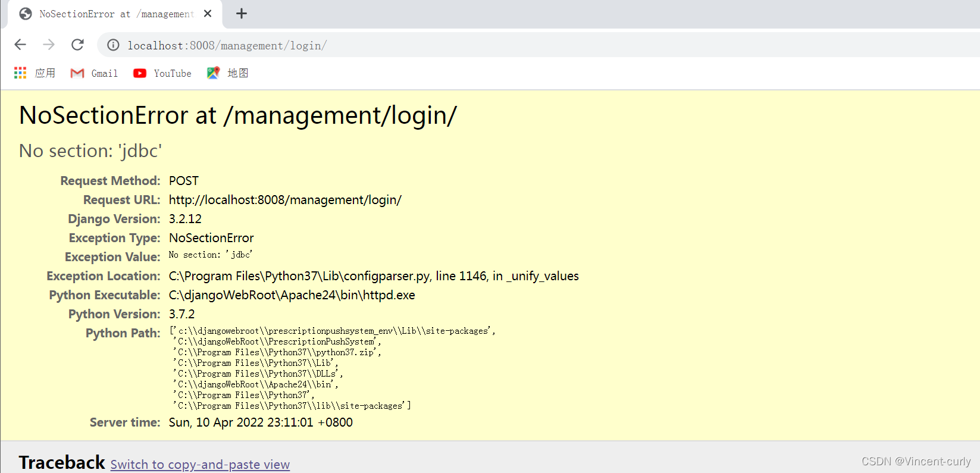Click the browser forward arrow
The height and width of the screenshot is (473, 980).
tap(49, 45)
